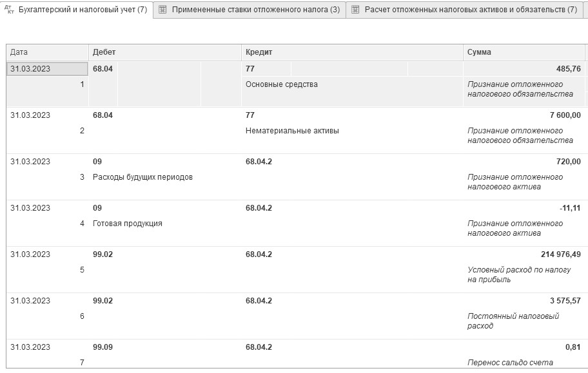Open Расчет отложенных налоговых активов tab

coord(471,10)
